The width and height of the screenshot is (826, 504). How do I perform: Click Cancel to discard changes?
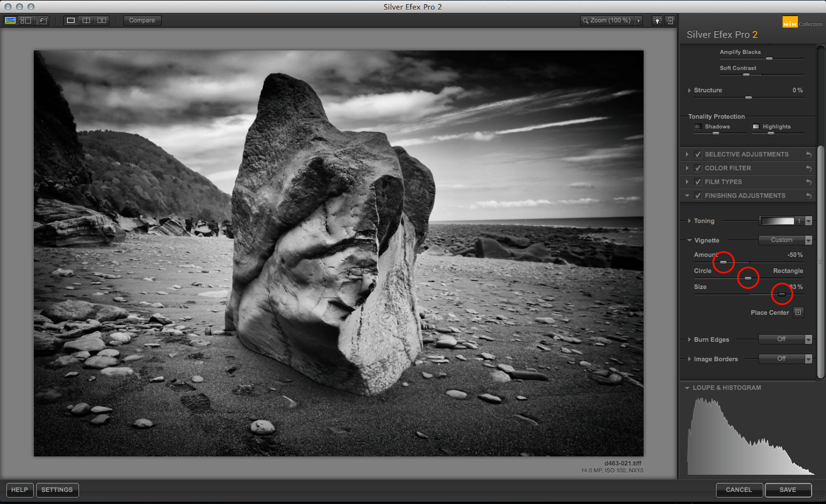(739, 490)
